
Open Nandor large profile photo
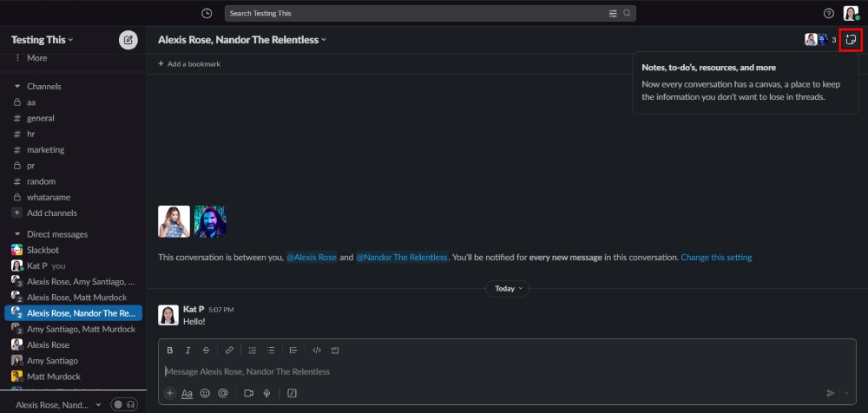point(210,221)
